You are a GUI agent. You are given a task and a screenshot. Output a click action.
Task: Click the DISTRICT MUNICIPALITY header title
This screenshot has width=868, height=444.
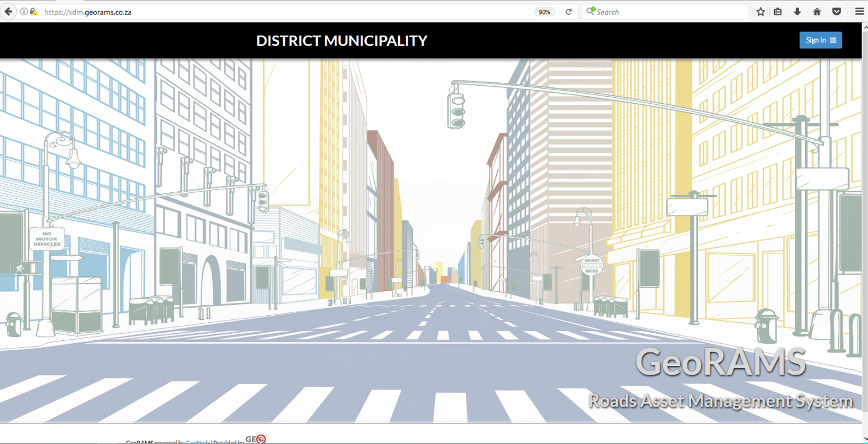click(342, 41)
